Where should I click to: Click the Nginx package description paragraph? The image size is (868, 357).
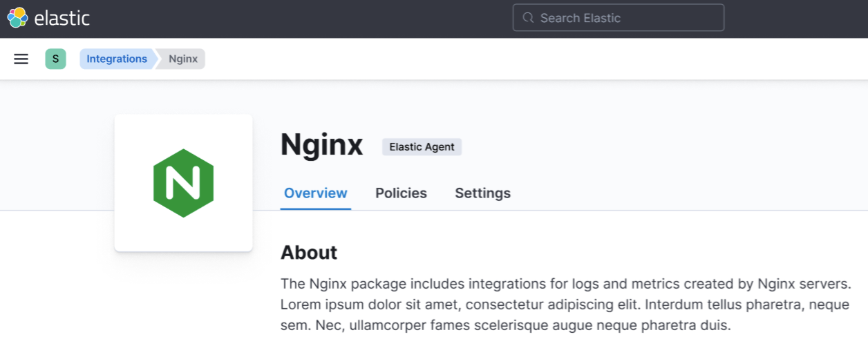(565, 305)
